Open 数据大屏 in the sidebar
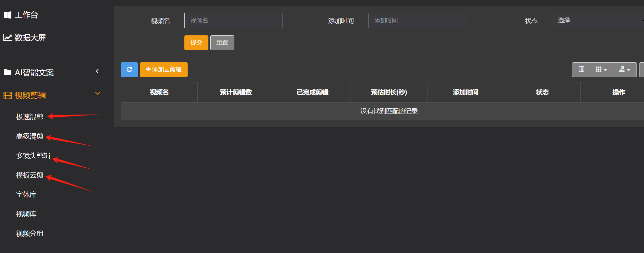The image size is (644, 253). point(30,38)
